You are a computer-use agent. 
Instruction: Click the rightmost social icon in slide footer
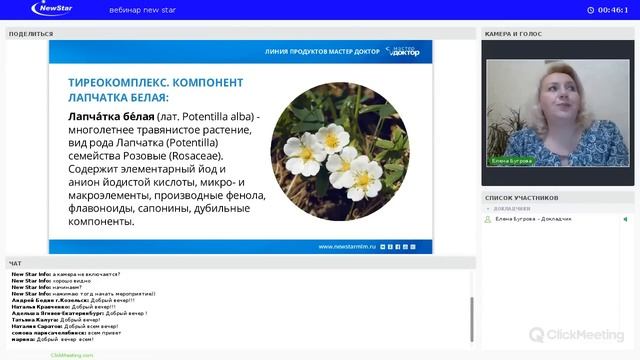coord(413,247)
